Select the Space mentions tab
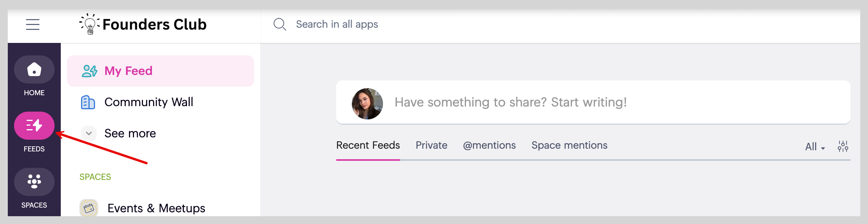The height and width of the screenshot is (224, 868). (569, 145)
